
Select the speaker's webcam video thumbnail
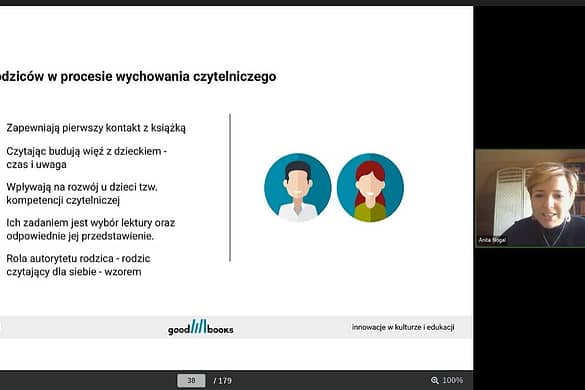530,198
